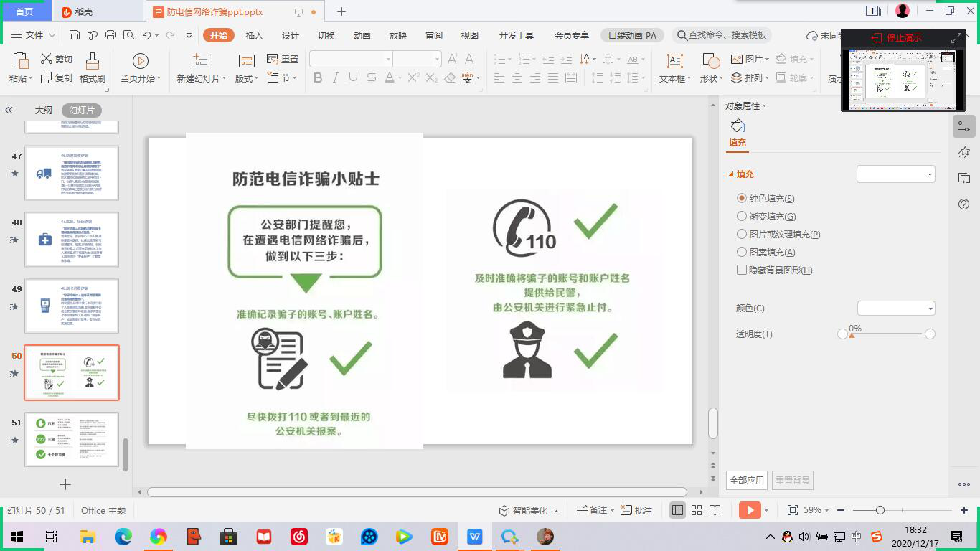The width and height of the screenshot is (980, 551).
Task: Open the 颜色 color dropdown
Action: [896, 309]
